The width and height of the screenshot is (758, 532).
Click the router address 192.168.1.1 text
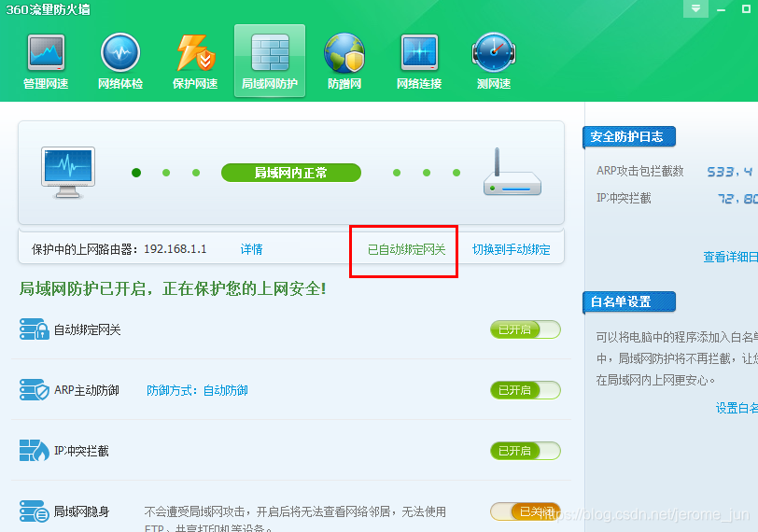click(x=175, y=249)
